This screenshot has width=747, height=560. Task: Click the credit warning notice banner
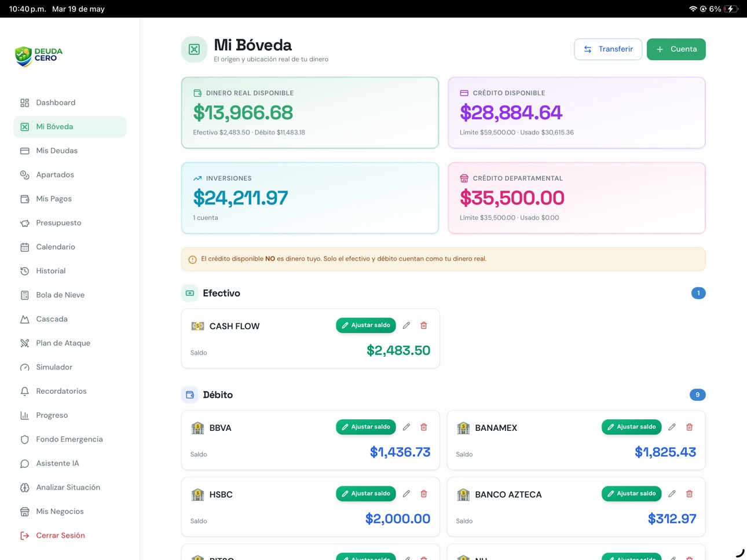coord(444,259)
